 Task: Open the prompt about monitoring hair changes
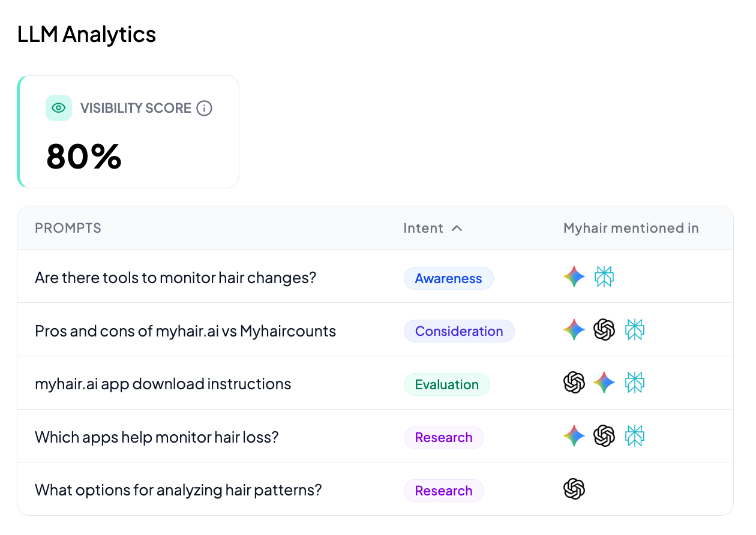coord(175,277)
